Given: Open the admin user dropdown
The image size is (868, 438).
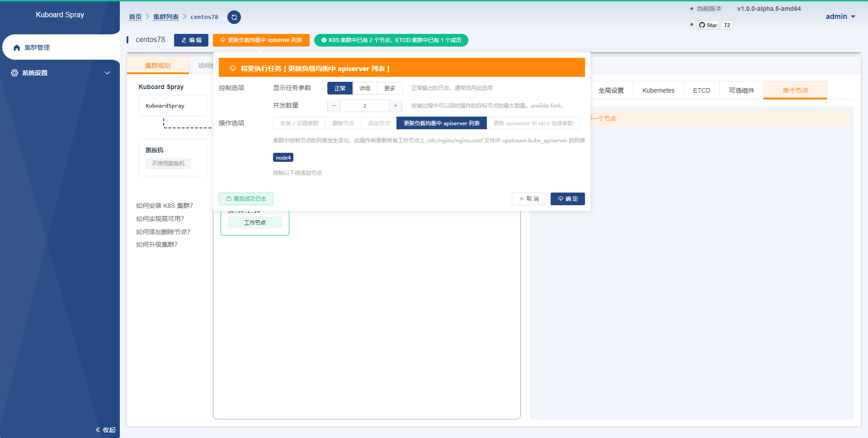Looking at the screenshot, I should tap(840, 16).
